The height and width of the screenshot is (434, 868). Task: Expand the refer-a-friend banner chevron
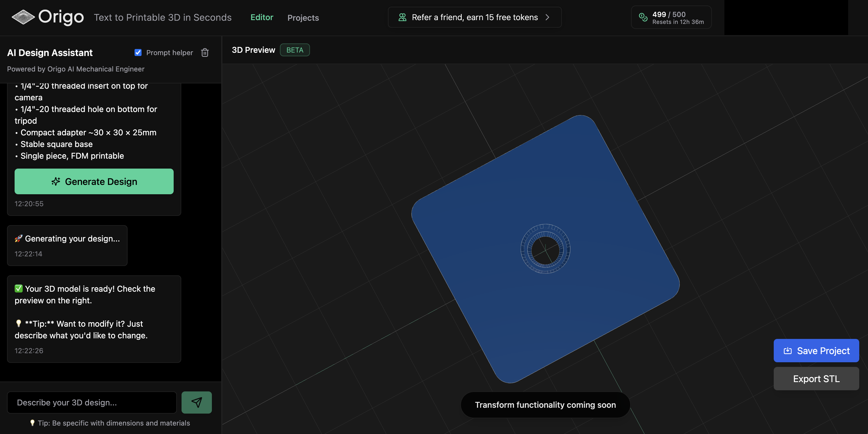[x=548, y=17]
